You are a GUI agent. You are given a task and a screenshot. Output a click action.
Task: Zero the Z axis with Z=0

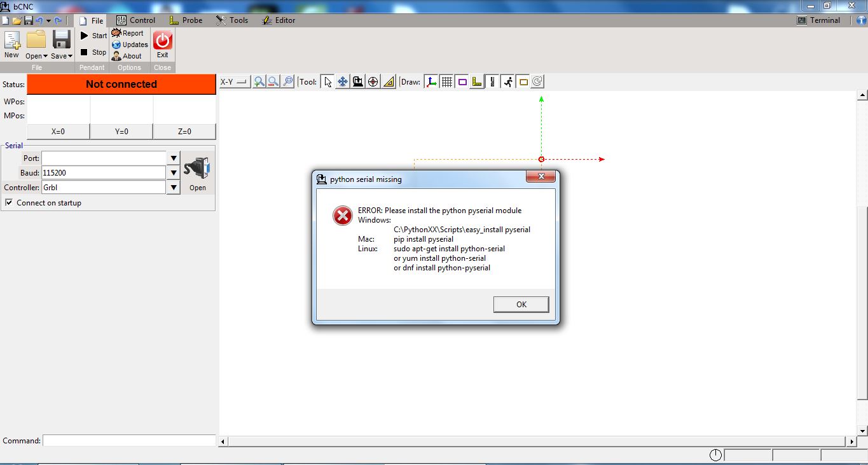(184, 132)
